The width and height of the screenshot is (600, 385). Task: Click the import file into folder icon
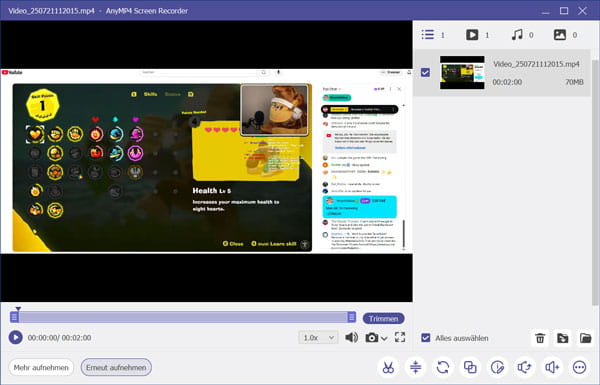point(562,338)
